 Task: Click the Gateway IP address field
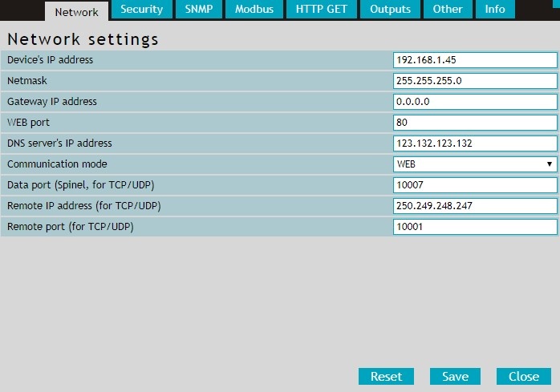pyautogui.click(x=475, y=102)
